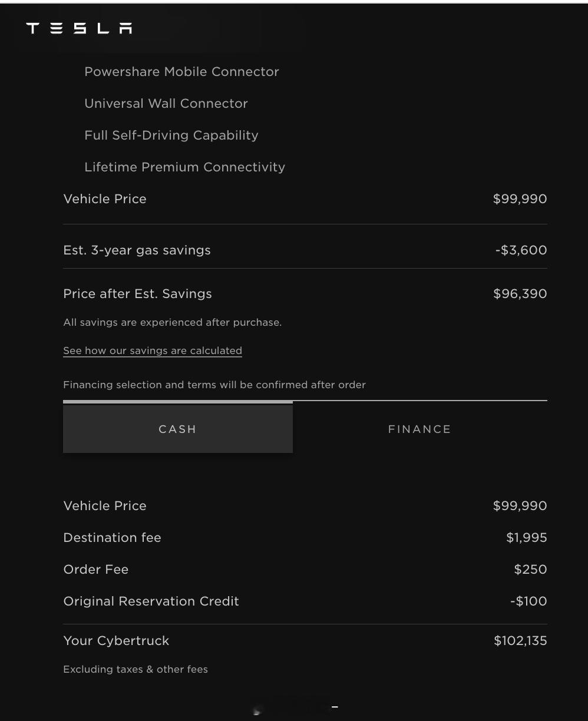The width and height of the screenshot is (588, 721).
Task: Open "See how our savings are calculated"
Action: [153, 350]
